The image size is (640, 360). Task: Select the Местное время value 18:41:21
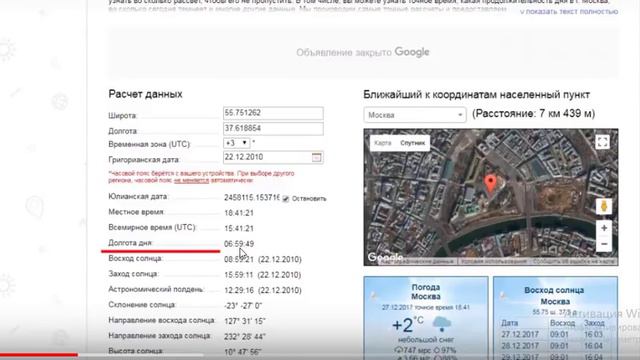239,213
